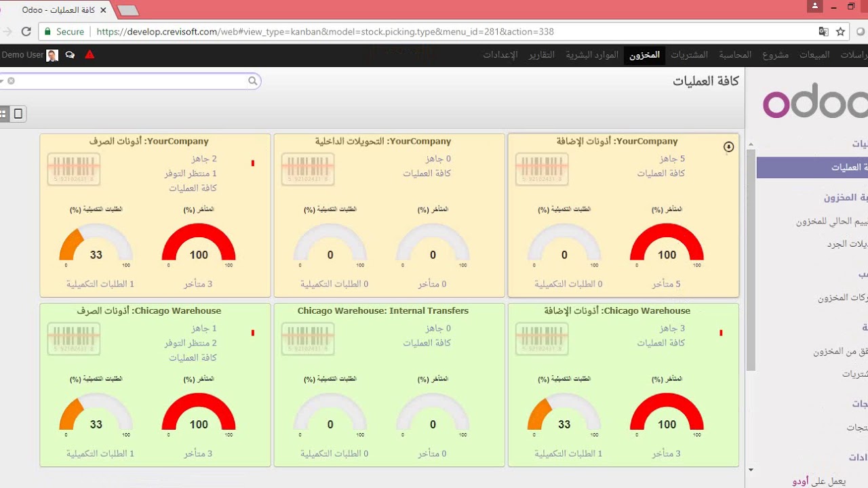Screen dimensions: 868x488
Task: Reload the page with the refresh icon
Action: pos(26,31)
